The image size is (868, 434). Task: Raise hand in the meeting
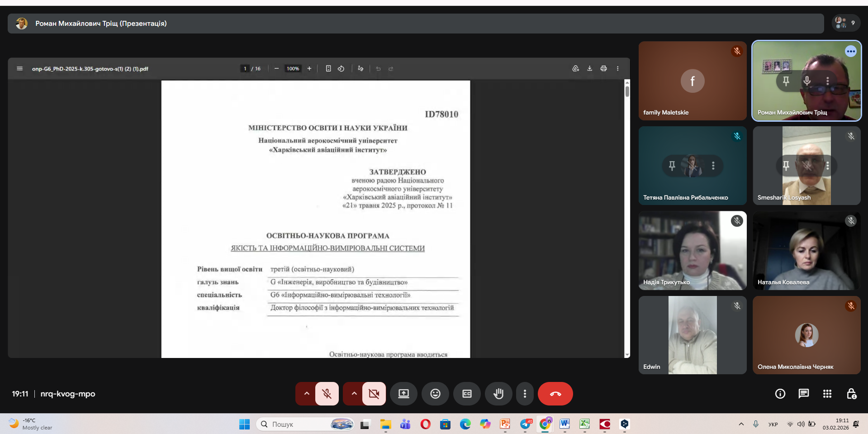[498, 394]
